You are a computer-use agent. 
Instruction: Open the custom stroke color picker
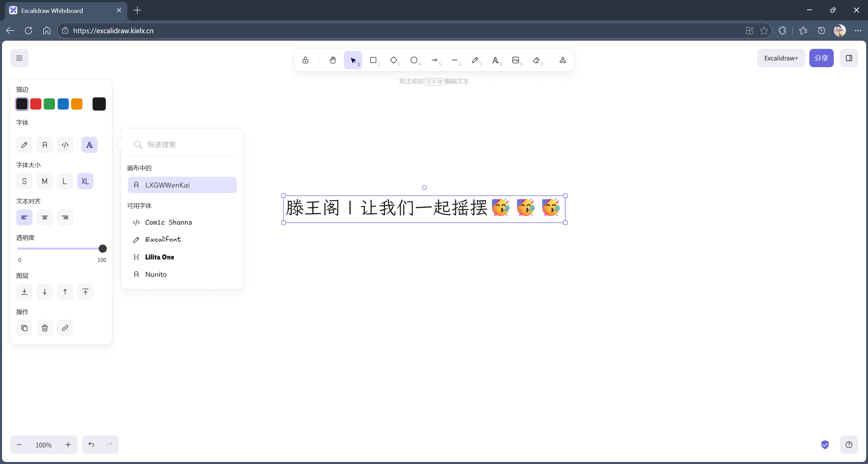tap(99, 104)
